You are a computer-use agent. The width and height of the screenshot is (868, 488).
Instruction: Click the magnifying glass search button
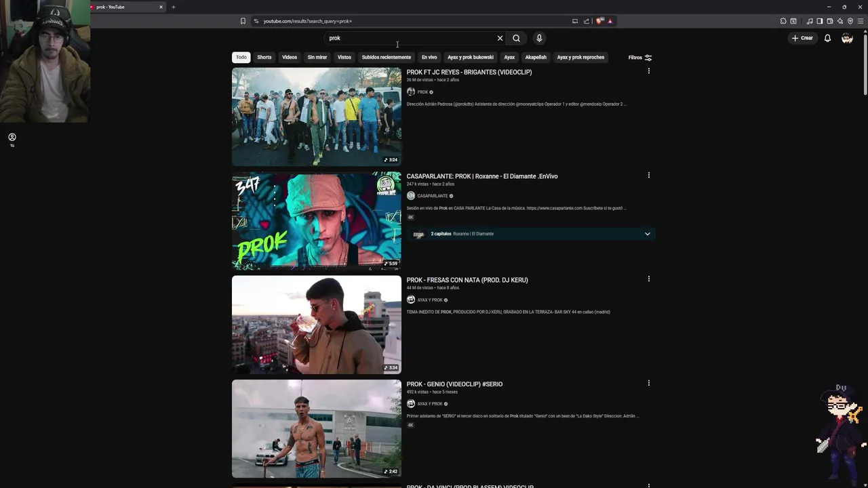coord(516,38)
